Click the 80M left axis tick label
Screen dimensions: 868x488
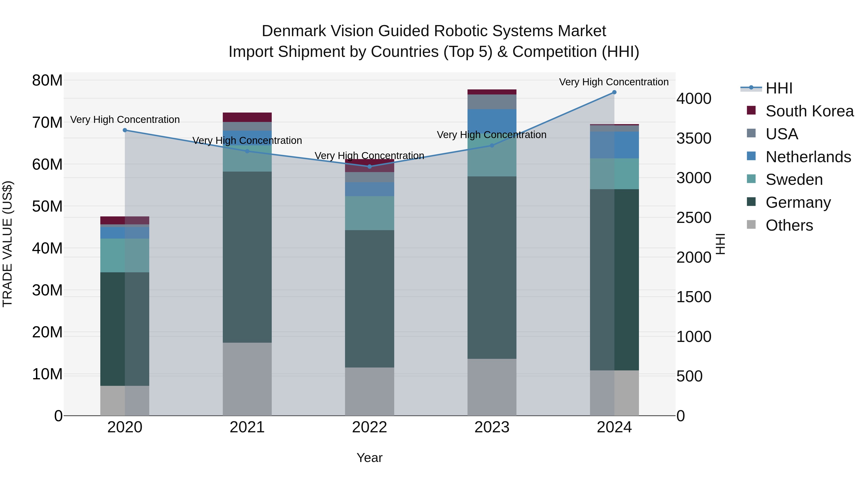click(x=47, y=80)
